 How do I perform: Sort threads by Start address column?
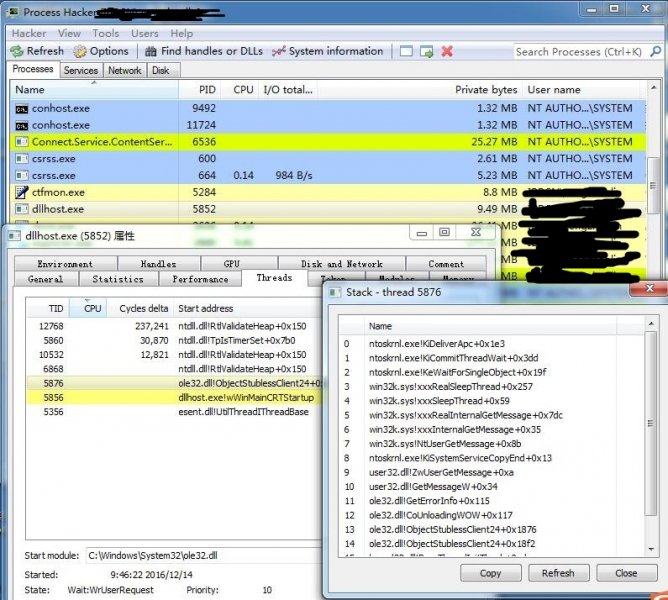point(247,308)
